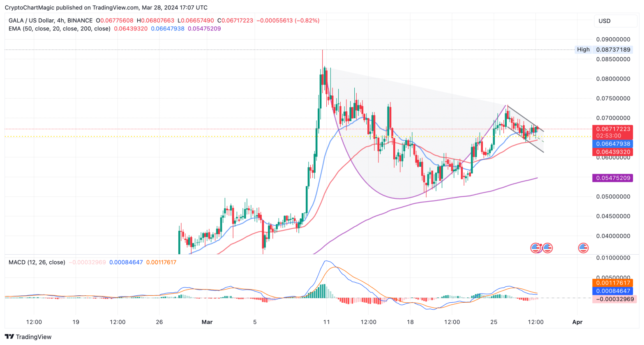The image size is (644, 345).
Task: Click the purple 0.05475209 EMA label on price axis
Action: point(612,178)
